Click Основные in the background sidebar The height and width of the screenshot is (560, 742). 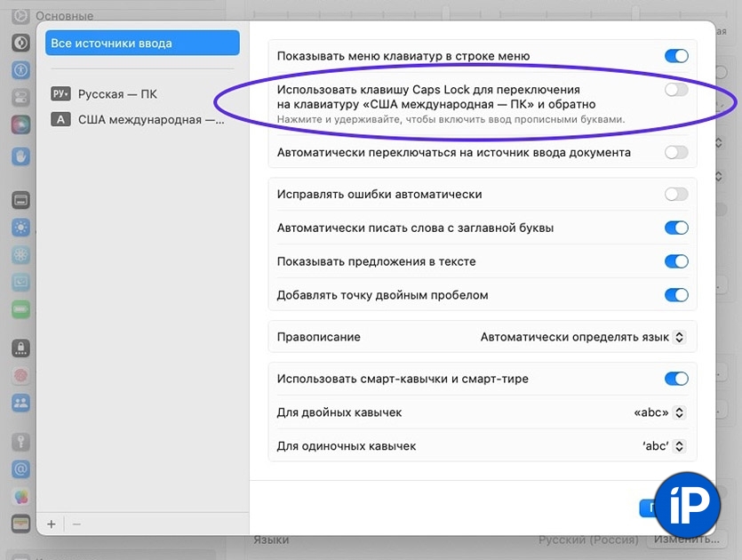pyautogui.click(x=64, y=16)
